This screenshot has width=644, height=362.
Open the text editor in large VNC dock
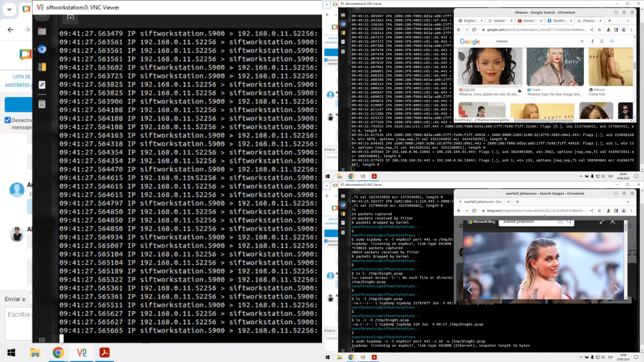point(42,85)
